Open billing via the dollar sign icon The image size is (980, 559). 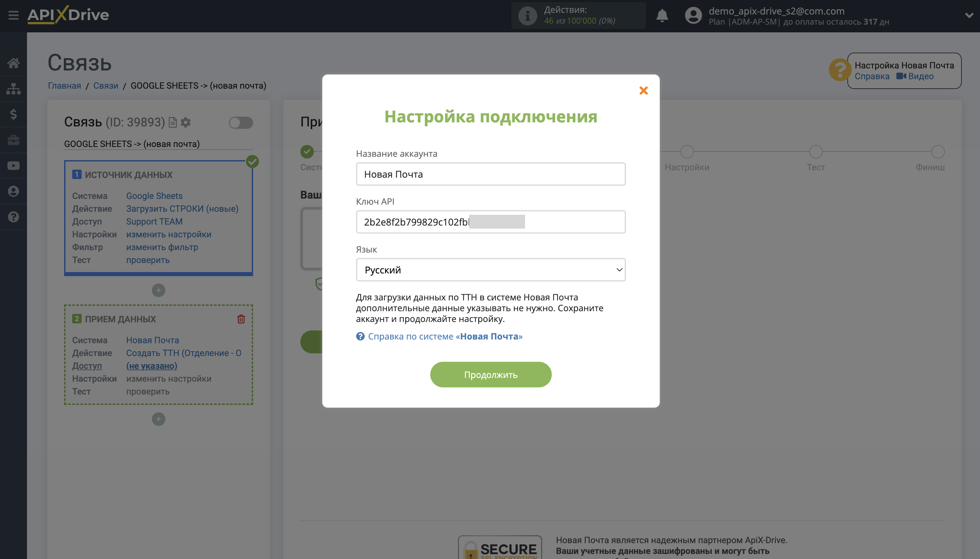(14, 114)
